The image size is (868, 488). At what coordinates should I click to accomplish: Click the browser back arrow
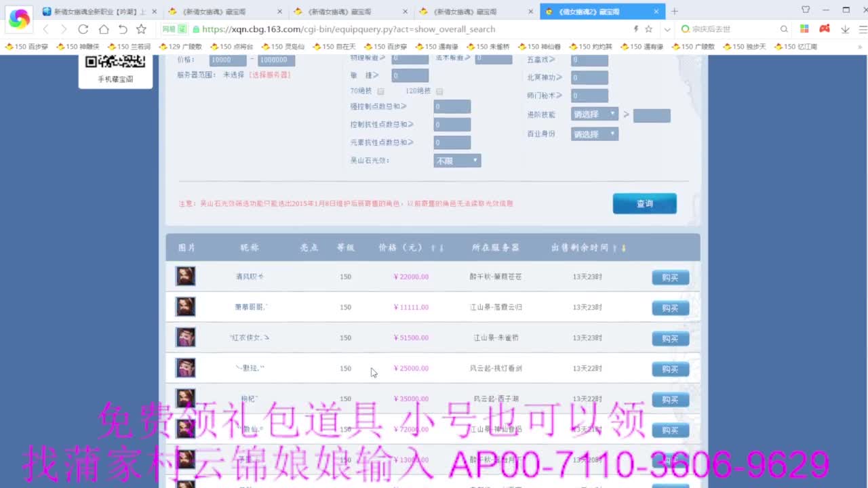[46, 29]
